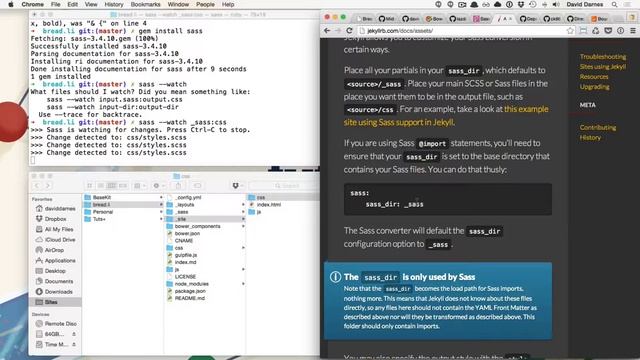Open the Troubleshooting docs link
Viewport: 640px width, 360px height.
[x=602, y=57]
